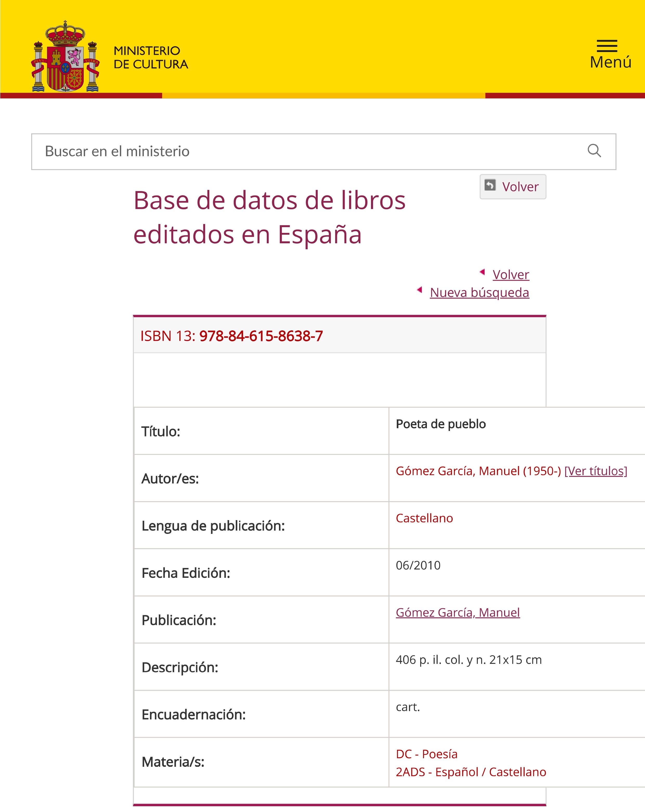Click the magnifying glass search icon
Viewport: 645px width, 812px height.
594,151
